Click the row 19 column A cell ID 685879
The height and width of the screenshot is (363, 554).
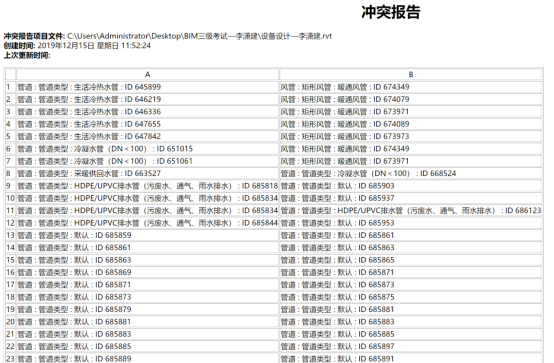(x=148, y=310)
